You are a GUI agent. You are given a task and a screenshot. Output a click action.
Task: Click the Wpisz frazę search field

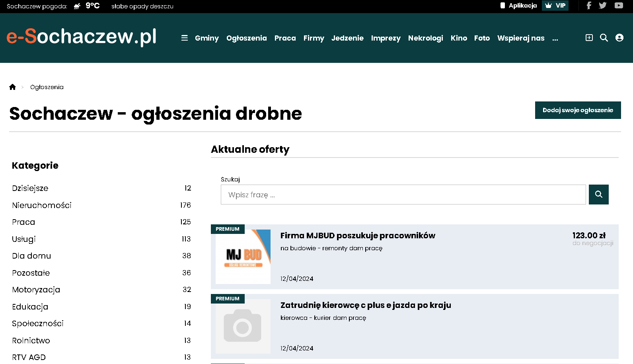pos(403,195)
